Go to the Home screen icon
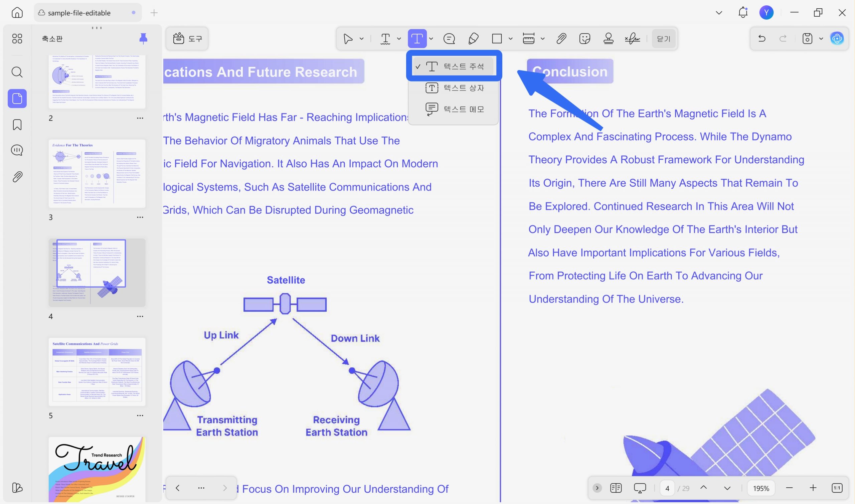The image size is (855, 504). coord(17,13)
